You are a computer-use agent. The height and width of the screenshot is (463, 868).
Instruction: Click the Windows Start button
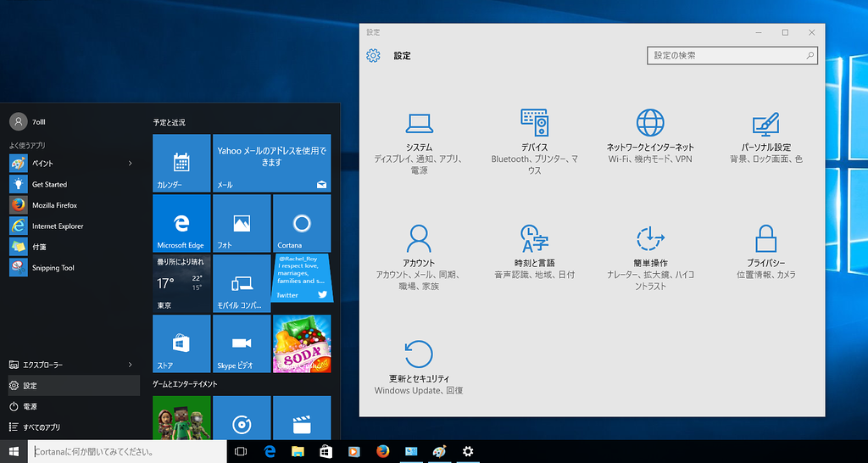click(x=14, y=451)
